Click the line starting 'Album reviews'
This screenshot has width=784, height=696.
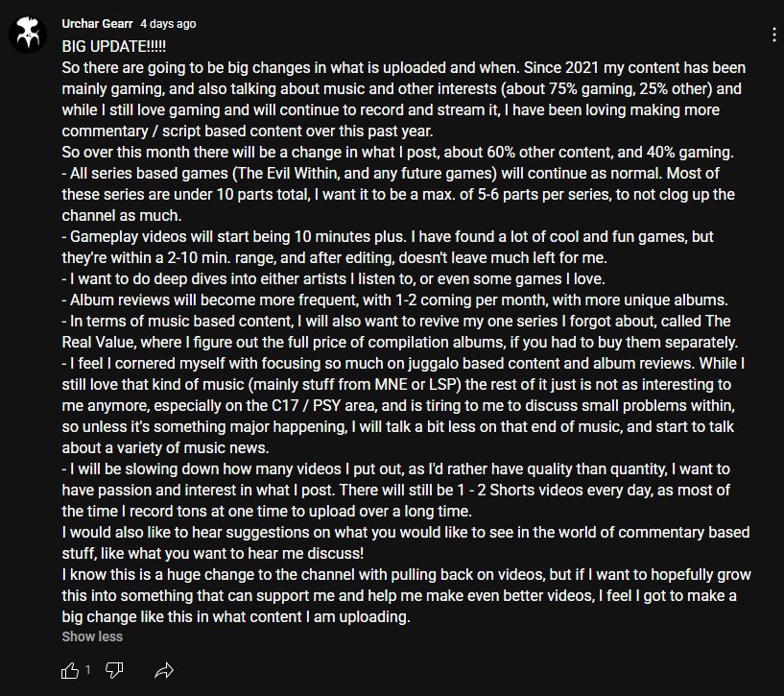click(395, 300)
